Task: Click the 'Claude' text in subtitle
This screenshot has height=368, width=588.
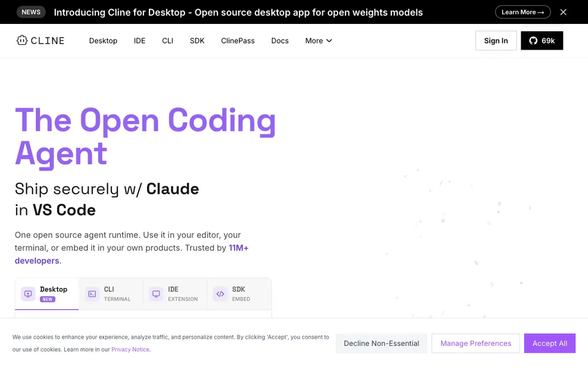Action: [173, 189]
